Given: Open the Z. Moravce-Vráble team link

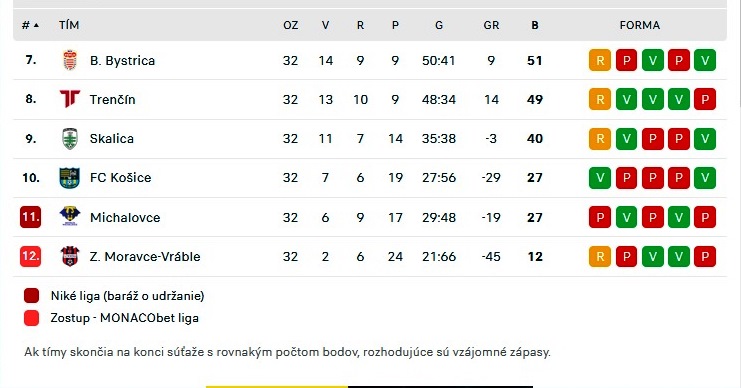Looking at the screenshot, I should 145,257.
